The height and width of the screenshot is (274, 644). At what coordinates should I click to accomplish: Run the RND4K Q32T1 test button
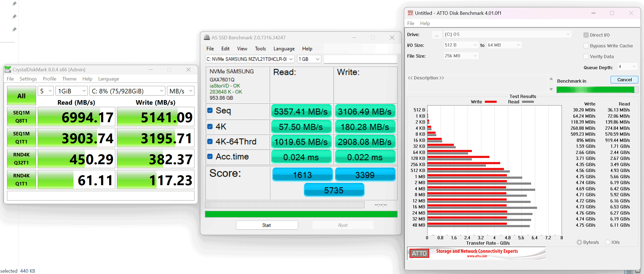[22, 159]
